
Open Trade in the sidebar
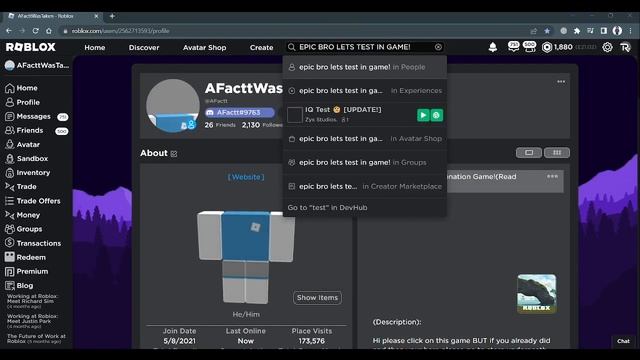pyautogui.click(x=21, y=187)
